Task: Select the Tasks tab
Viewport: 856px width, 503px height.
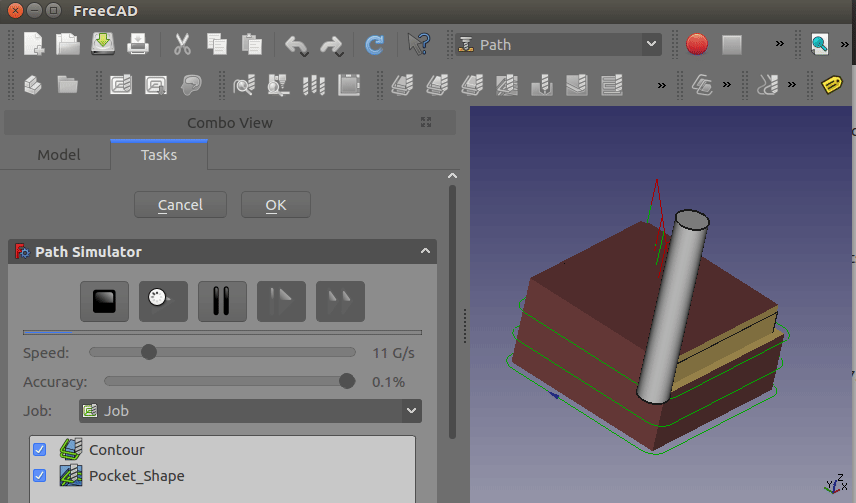Action: (x=158, y=155)
